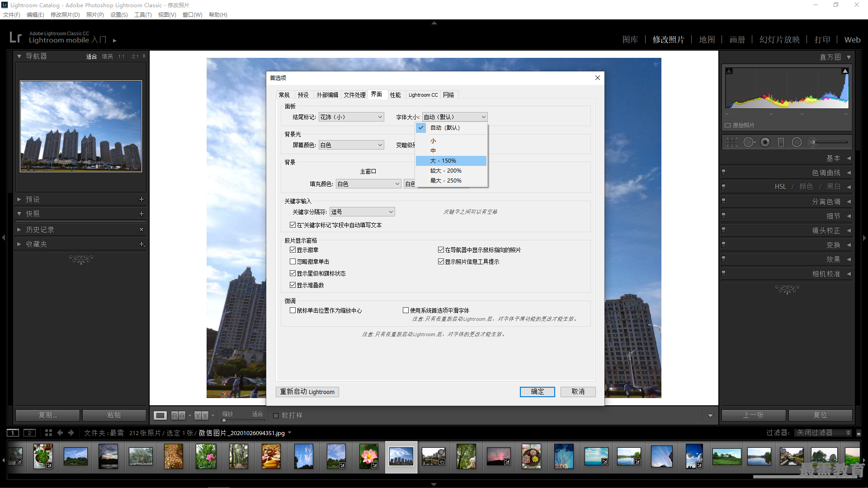Open the 关闭过滤器 filter dropdown
Image resolution: width=868 pixels, height=488 pixels.
point(823,433)
